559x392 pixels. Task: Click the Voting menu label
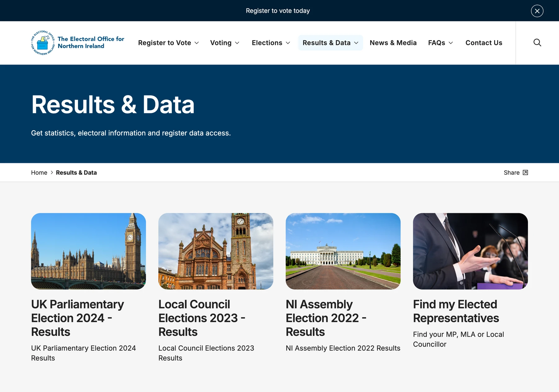tap(221, 43)
